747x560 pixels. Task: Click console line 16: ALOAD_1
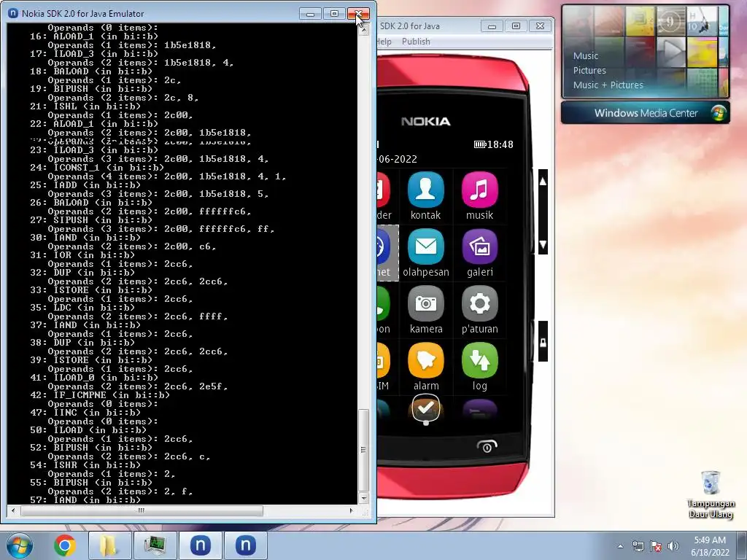94,36
